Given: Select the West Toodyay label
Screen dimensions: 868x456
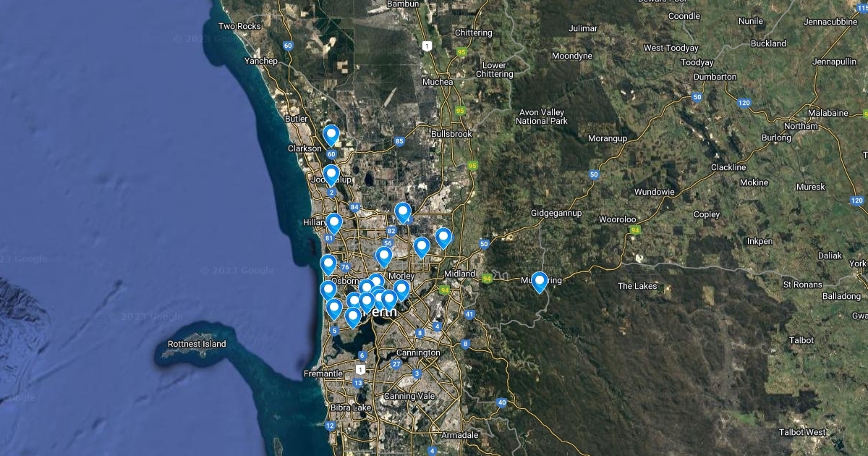Looking at the screenshot, I should 671,48.
